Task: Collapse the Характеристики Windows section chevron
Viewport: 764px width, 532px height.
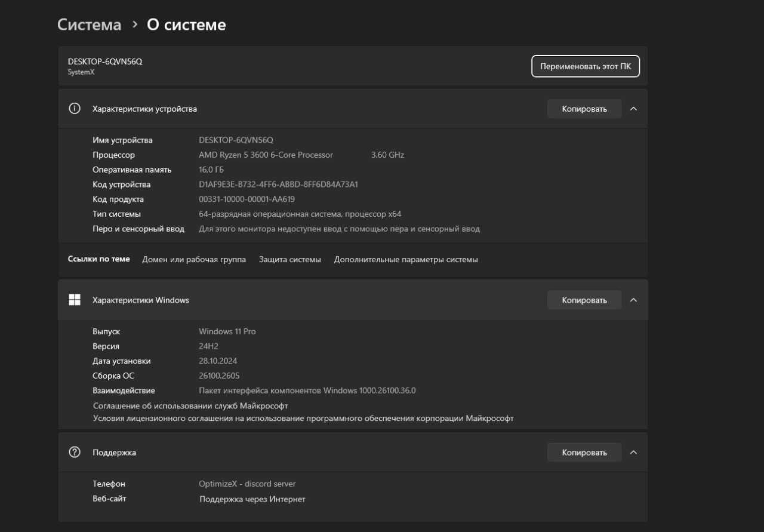Action: (634, 300)
